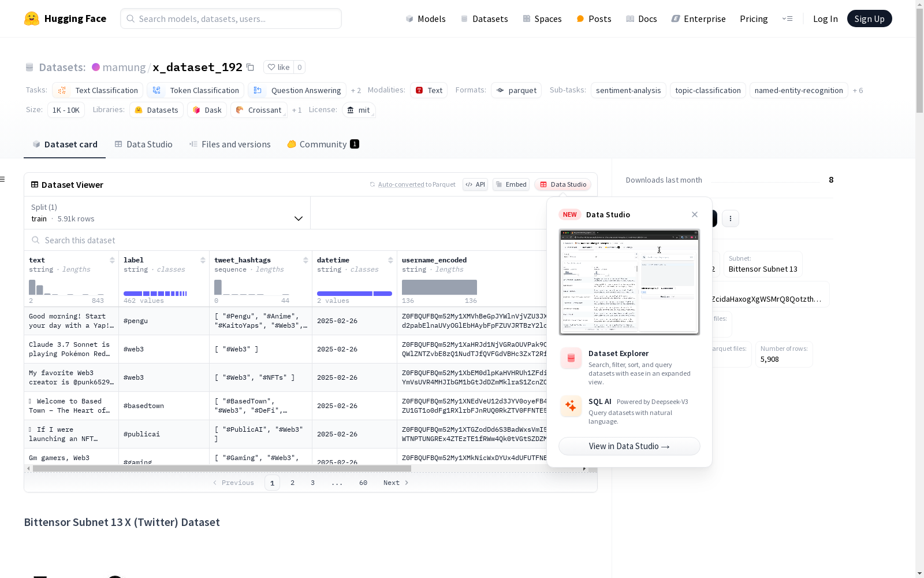Click View in Data Studio button
Screen dimensions: 924x578
[x=629, y=446]
